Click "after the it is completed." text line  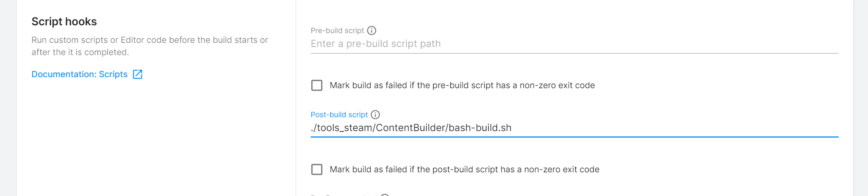[80, 52]
